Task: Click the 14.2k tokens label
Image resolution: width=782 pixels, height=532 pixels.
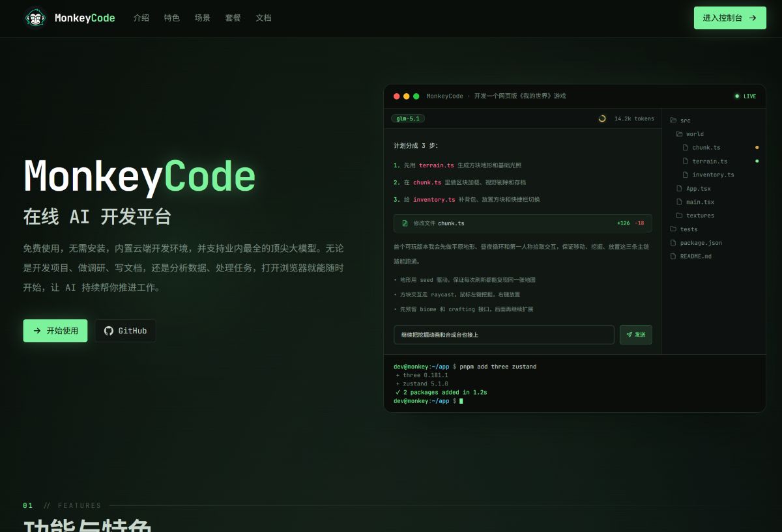Action: pyautogui.click(x=634, y=119)
